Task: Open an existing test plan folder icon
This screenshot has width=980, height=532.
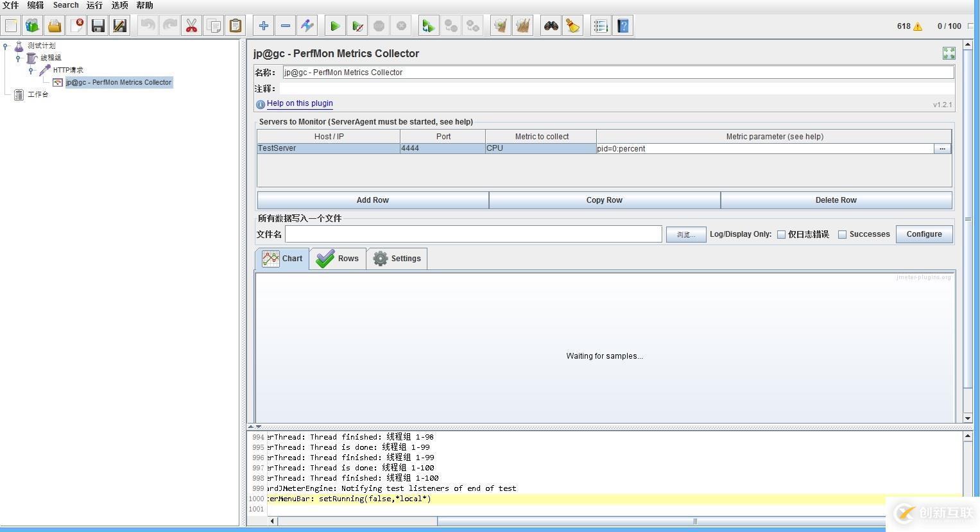Action: pos(55,26)
